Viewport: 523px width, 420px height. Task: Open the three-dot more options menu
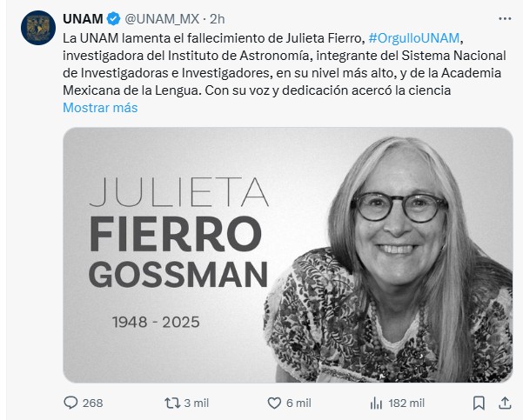505,17
